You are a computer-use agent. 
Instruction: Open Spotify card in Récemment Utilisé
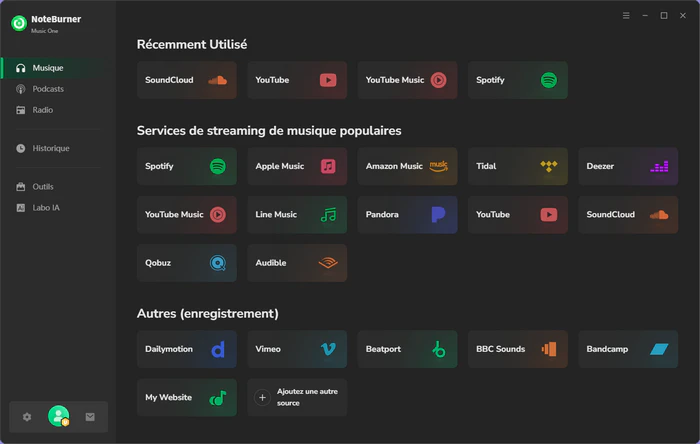[x=517, y=80]
